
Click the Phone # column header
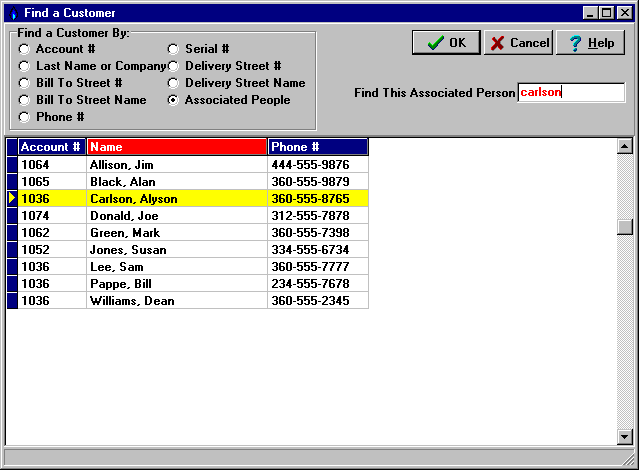(317, 147)
